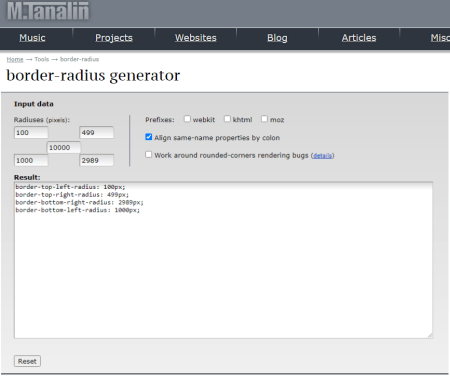Screen dimensions: 450x378
Task: Click the top-right radius field containing 499
Action: pyautogui.click(x=96, y=133)
